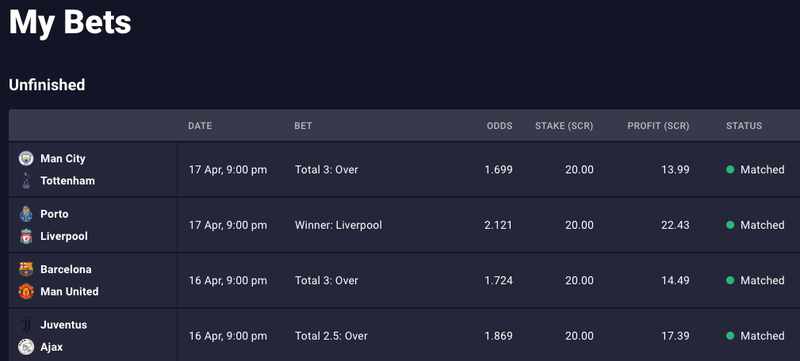Open the Barcelona match link

click(66, 269)
